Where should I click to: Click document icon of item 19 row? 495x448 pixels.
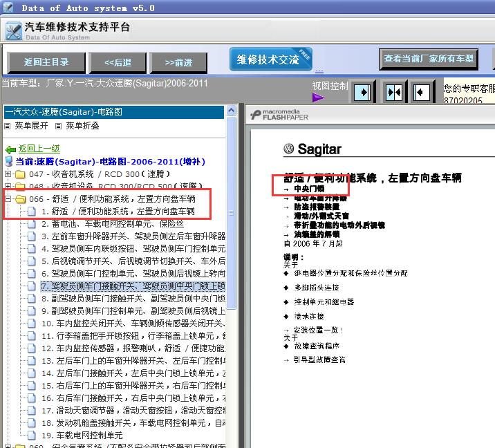(32, 436)
